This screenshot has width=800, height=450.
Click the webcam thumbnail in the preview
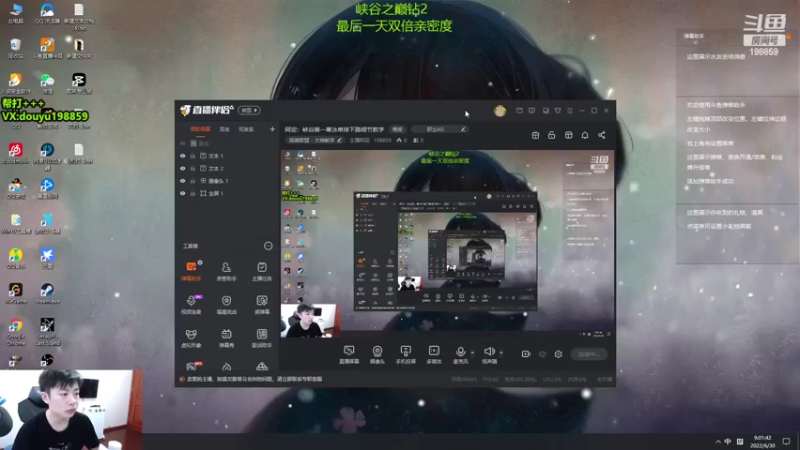point(308,320)
